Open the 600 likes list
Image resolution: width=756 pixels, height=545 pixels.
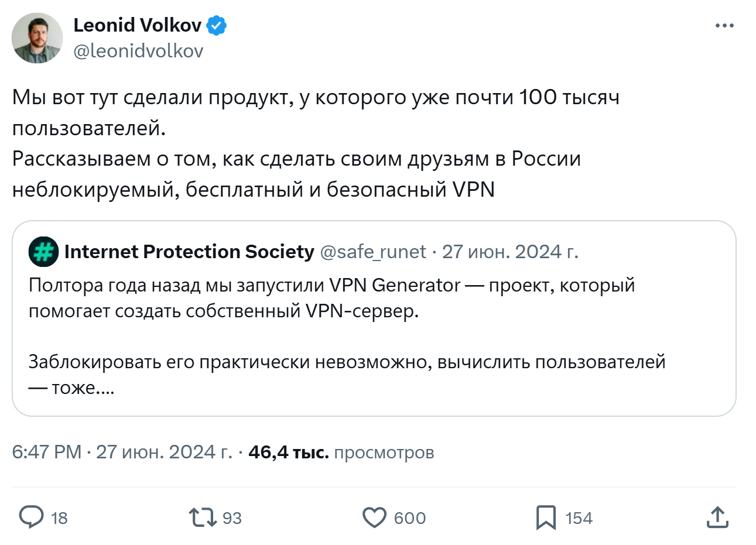click(409, 517)
